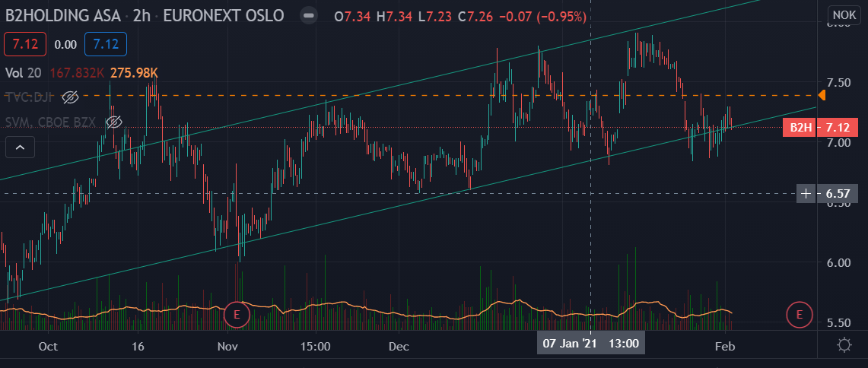Click the 5.50 price axis label
The height and width of the screenshot is (368, 868).
point(838,322)
